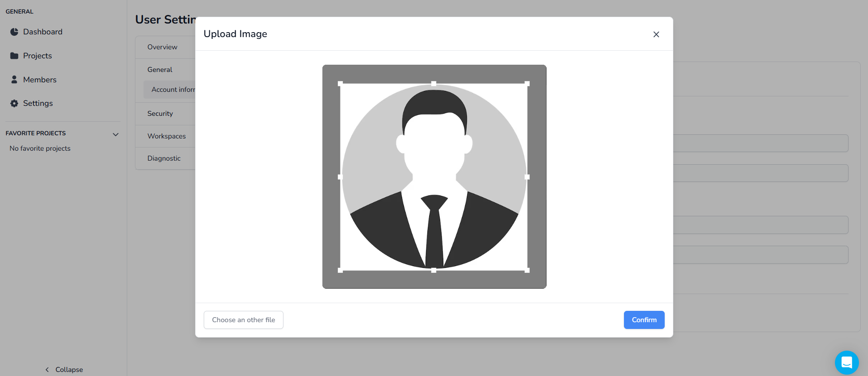
Task: Click the right-middle crop handle
Action: click(x=527, y=177)
